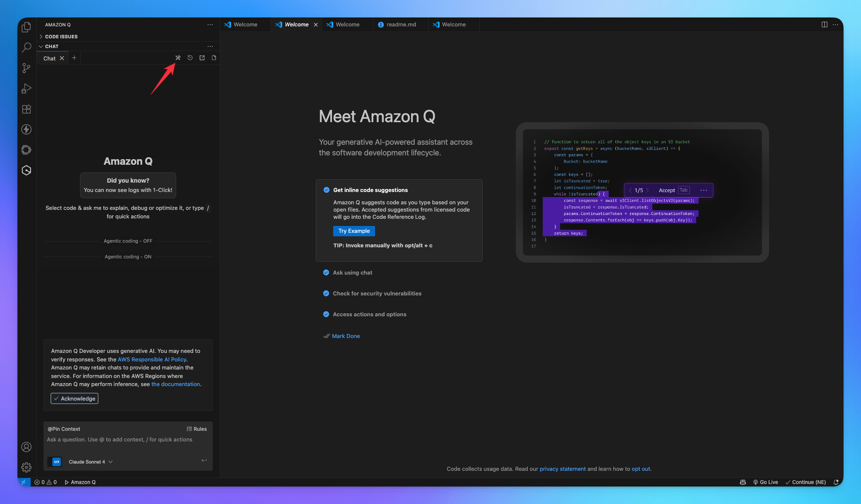Open the MCP tools configuration icon
Viewport: 861px width, 504px height.
pos(178,58)
